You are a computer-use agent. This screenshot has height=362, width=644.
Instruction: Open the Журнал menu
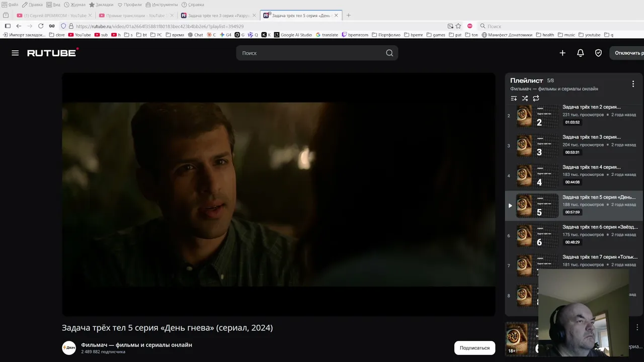coord(74,5)
